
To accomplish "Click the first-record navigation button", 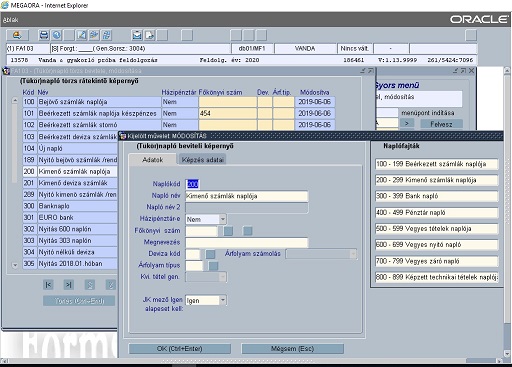I will coord(48,285).
